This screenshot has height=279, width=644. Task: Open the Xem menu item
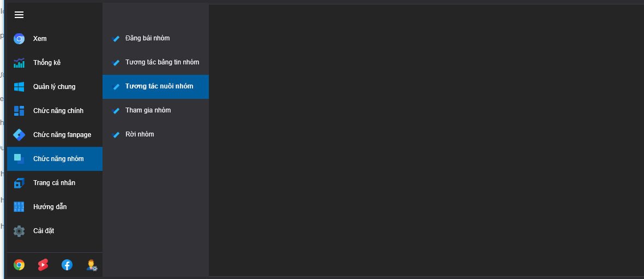pyautogui.click(x=40, y=39)
